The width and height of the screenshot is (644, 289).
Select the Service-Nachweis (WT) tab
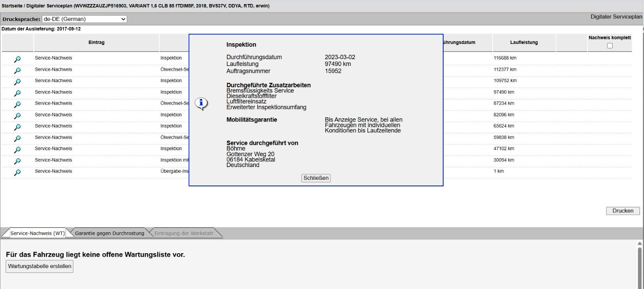click(37, 233)
